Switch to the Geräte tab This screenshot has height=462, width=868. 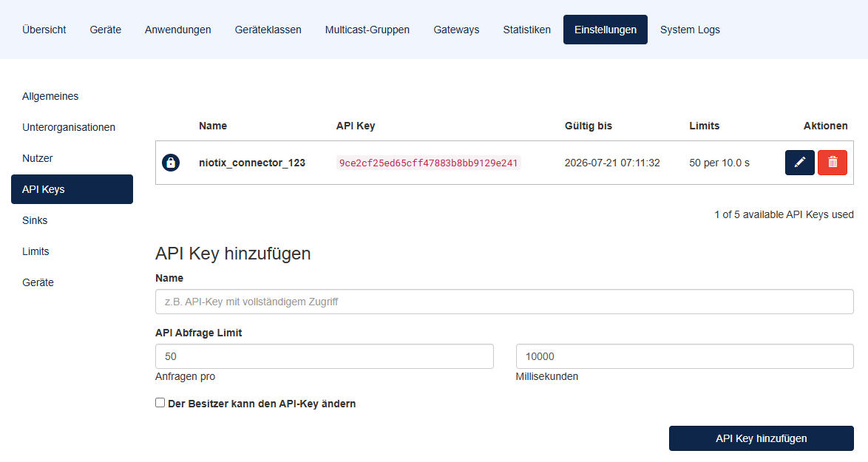click(x=105, y=30)
